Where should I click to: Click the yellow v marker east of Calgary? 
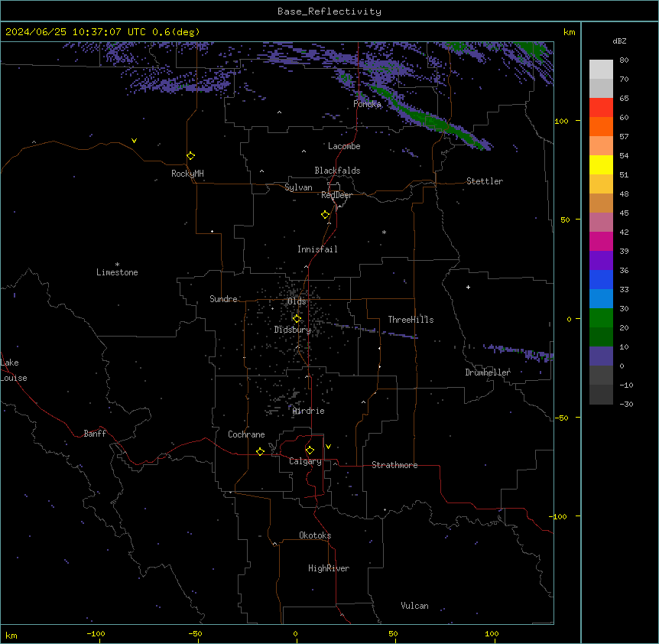click(328, 447)
